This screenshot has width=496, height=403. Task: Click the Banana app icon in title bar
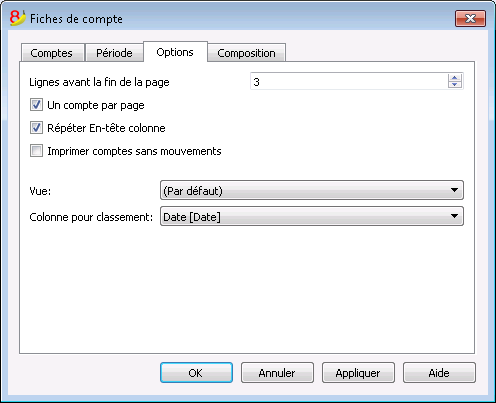pos(17,18)
